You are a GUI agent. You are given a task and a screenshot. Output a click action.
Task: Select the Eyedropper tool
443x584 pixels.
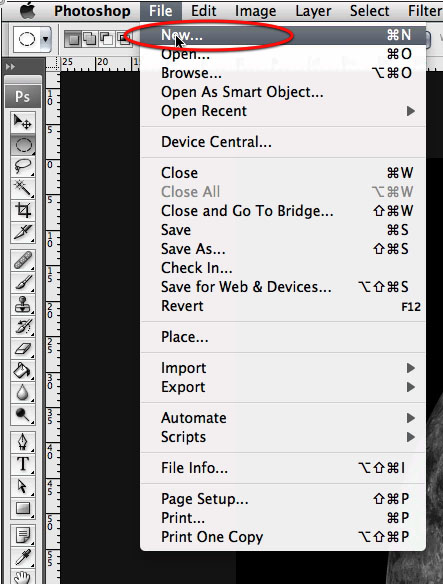click(23, 558)
